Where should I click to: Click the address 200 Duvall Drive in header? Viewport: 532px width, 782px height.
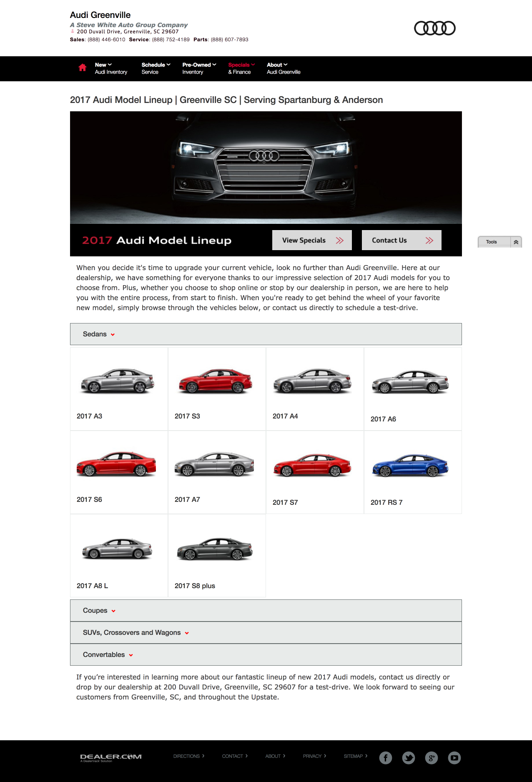pyautogui.click(x=128, y=32)
